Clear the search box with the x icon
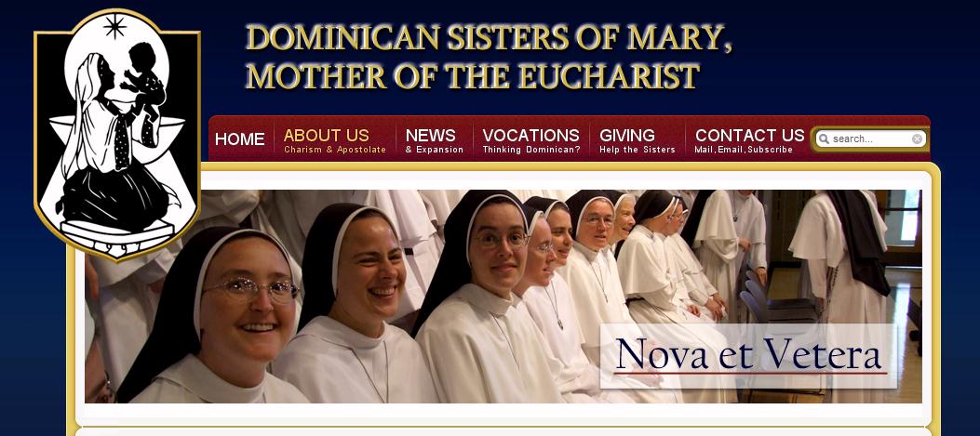This screenshot has width=980, height=436. tap(917, 139)
